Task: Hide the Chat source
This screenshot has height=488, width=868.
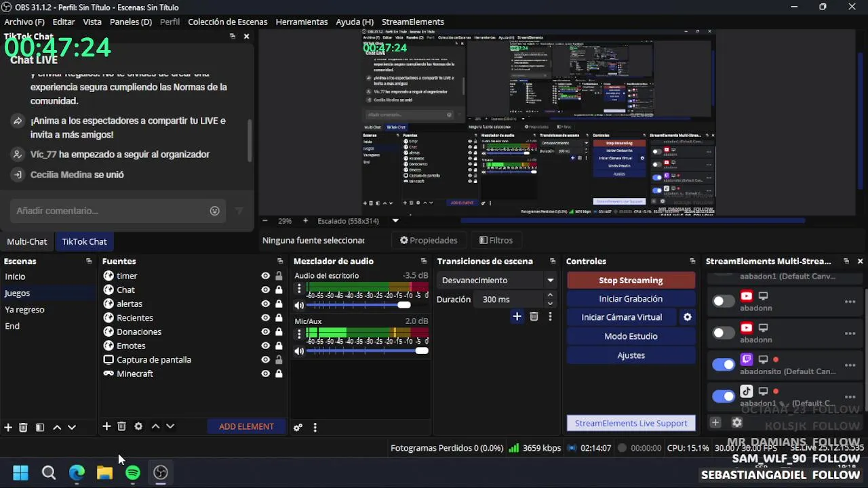Action: 265,290
